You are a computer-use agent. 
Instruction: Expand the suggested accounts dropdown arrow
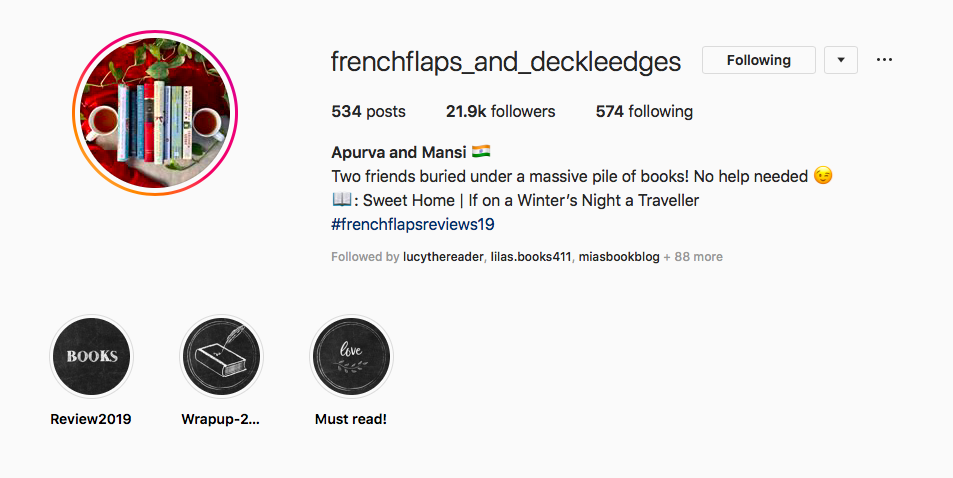click(x=841, y=60)
